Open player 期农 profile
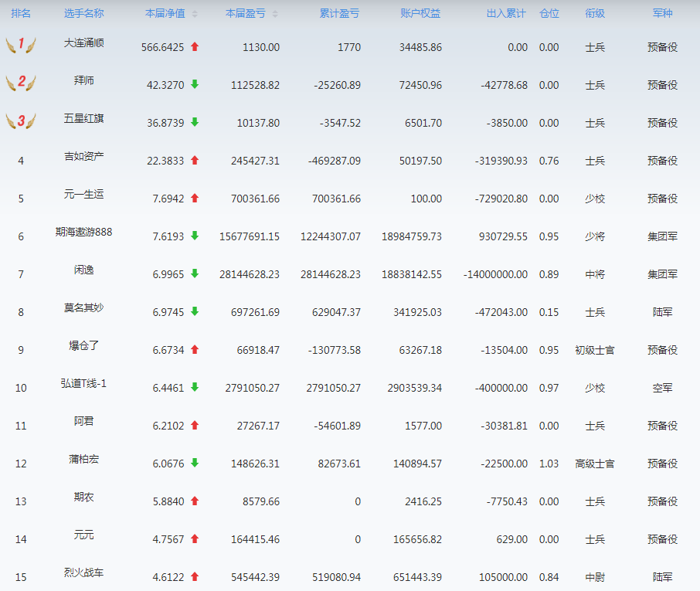This screenshot has height=591, width=700. pos(84,498)
